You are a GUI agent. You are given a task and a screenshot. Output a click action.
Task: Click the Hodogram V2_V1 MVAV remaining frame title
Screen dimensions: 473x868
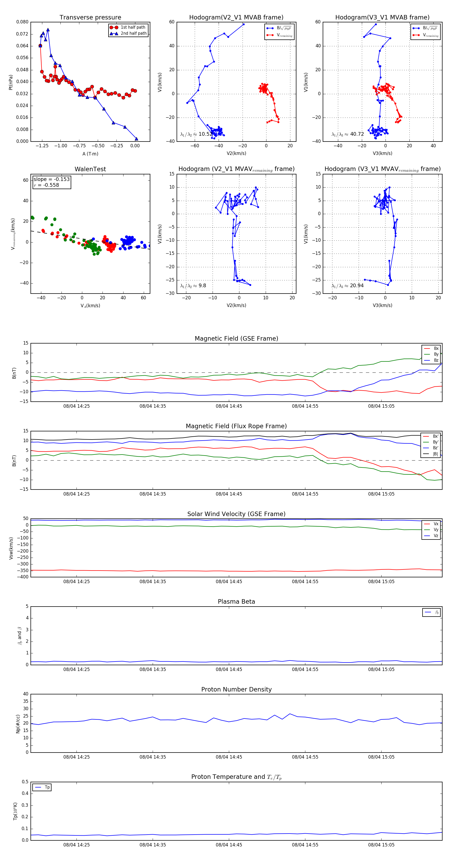[236, 169]
